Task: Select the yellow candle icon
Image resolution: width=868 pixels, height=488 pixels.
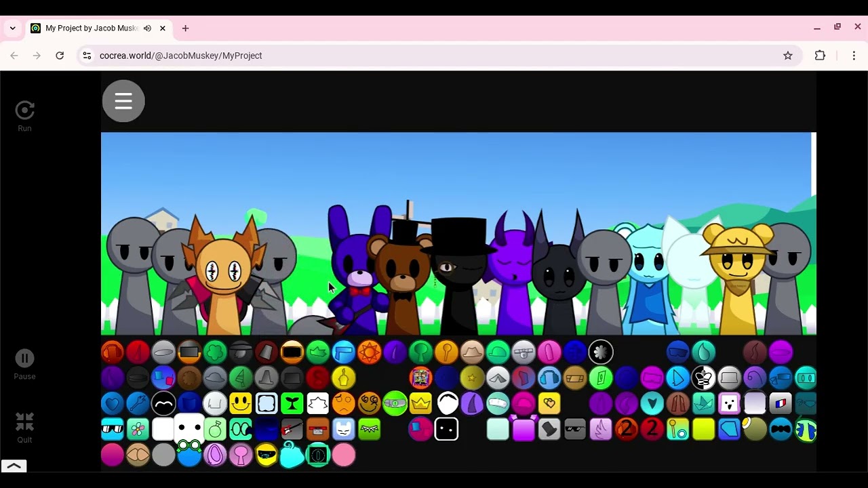Action: [x=343, y=378]
